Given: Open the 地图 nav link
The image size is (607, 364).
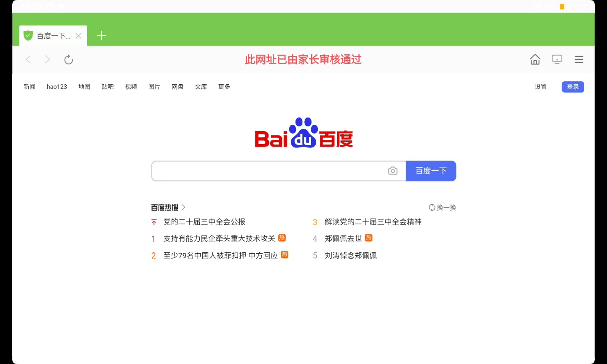Looking at the screenshot, I should pyautogui.click(x=84, y=87).
